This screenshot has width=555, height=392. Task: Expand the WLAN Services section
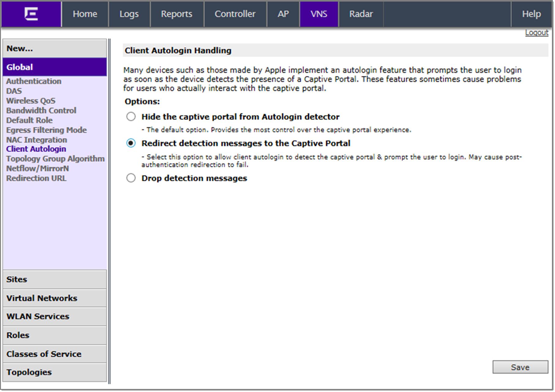tap(54, 317)
